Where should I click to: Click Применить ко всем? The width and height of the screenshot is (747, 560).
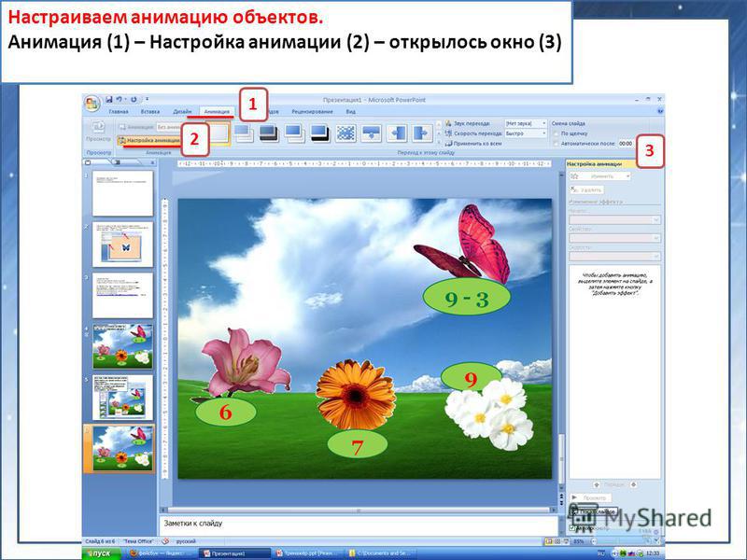(473, 144)
